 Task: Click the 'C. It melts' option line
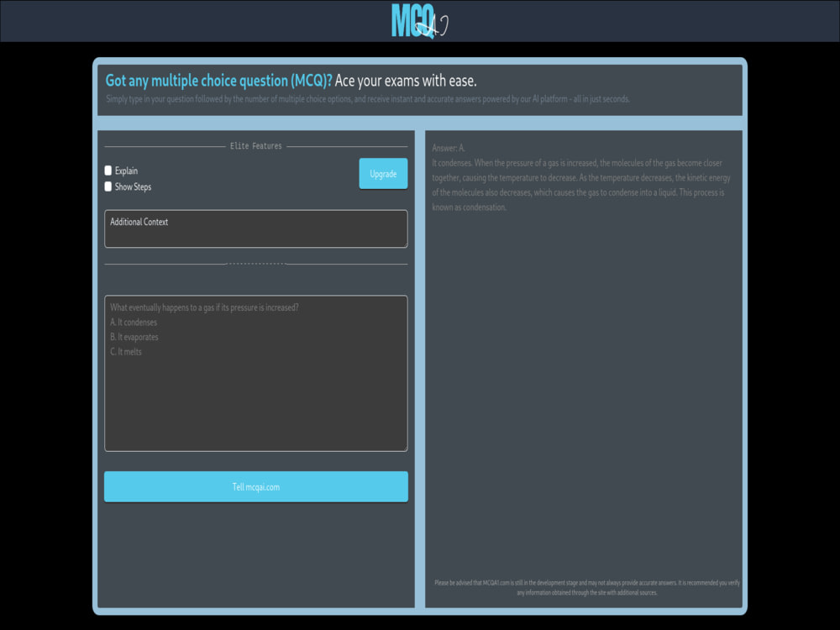(126, 351)
